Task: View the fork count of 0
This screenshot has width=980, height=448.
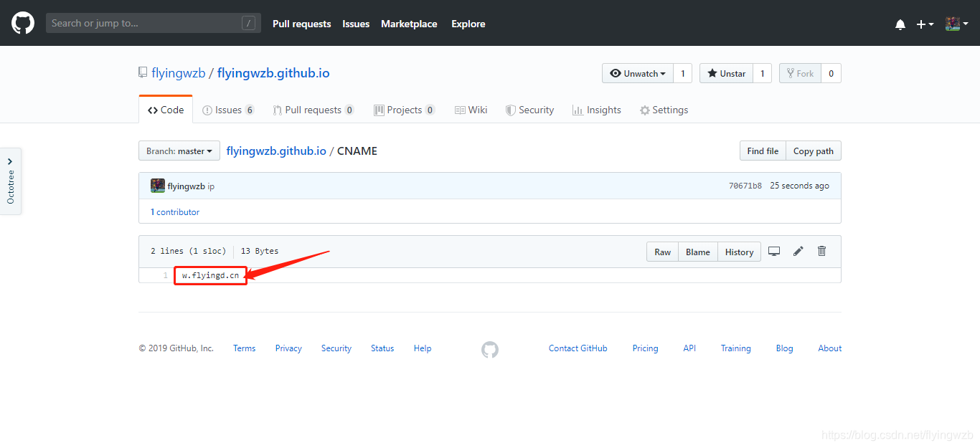Action: click(831, 73)
